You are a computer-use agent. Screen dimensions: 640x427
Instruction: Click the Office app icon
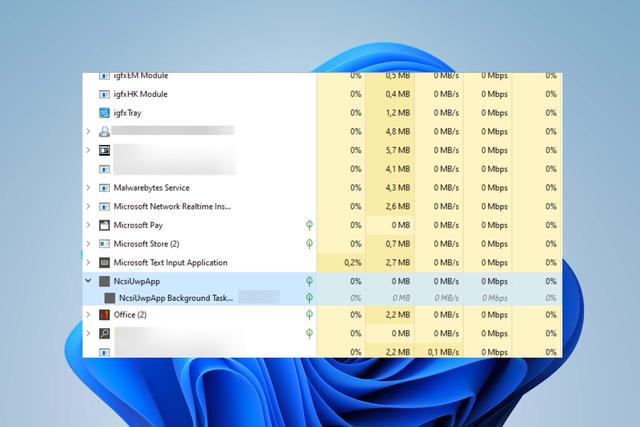[x=104, y=315]
